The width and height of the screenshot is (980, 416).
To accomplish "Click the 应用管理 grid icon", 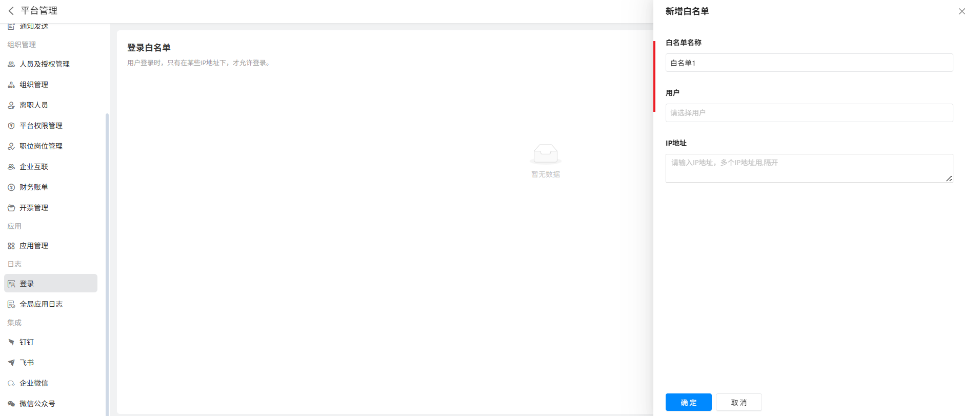I will (x=11, y=246).
